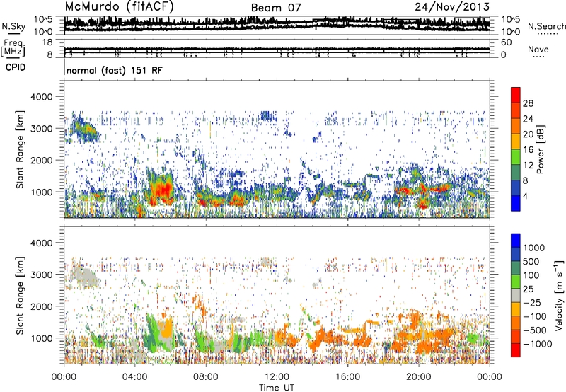The height and width of the screenshot is (392, 566).
Task: Click the 16 dB tick on Power colorbar
Action: [528, 150]
